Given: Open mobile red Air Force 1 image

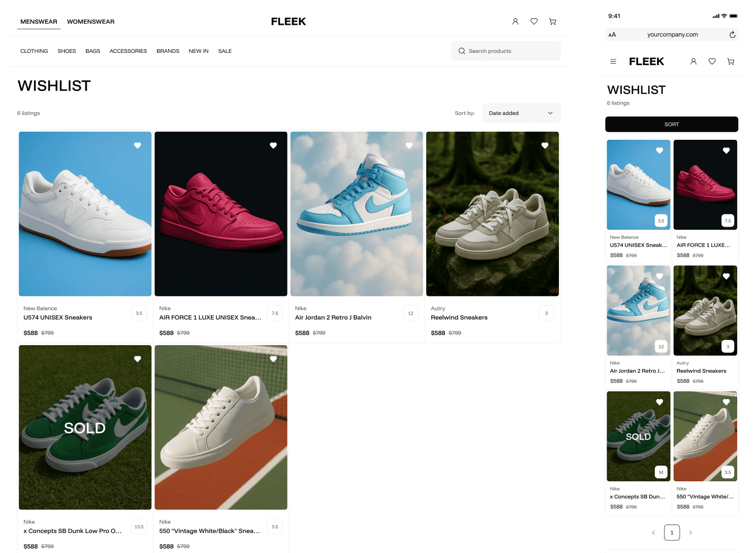Looking at the screenshot, I should [705, 185].
